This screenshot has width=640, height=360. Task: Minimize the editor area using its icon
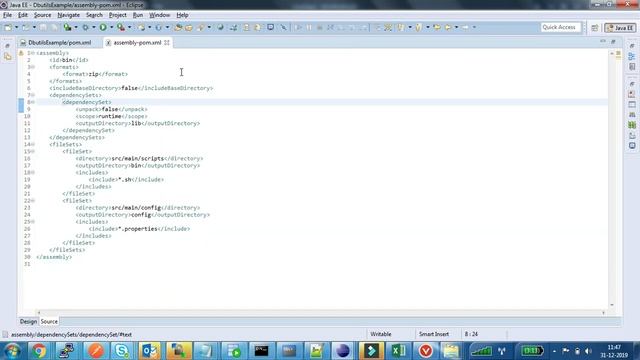603,42
